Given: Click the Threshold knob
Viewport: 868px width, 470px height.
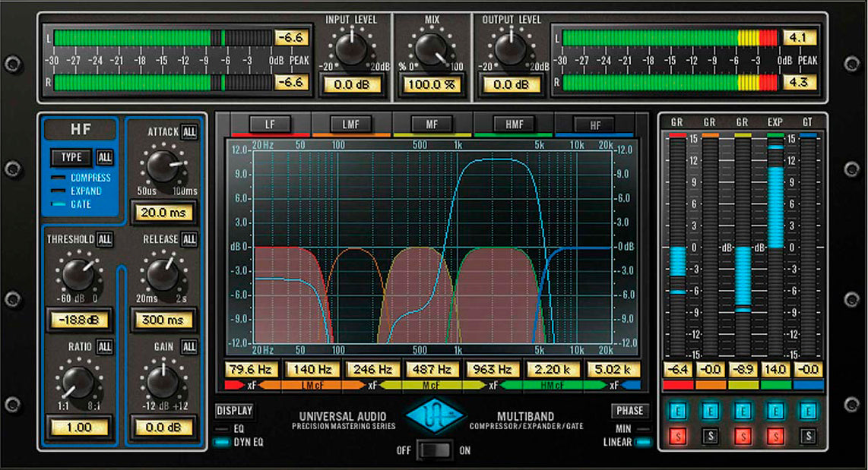Looking at the screenshot, I should pos(76,274).
